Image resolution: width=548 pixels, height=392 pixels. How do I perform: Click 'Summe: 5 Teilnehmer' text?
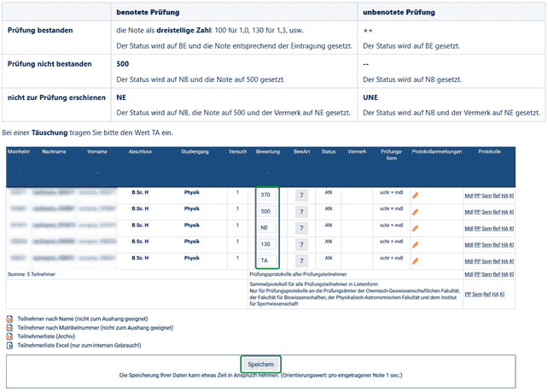32,274
